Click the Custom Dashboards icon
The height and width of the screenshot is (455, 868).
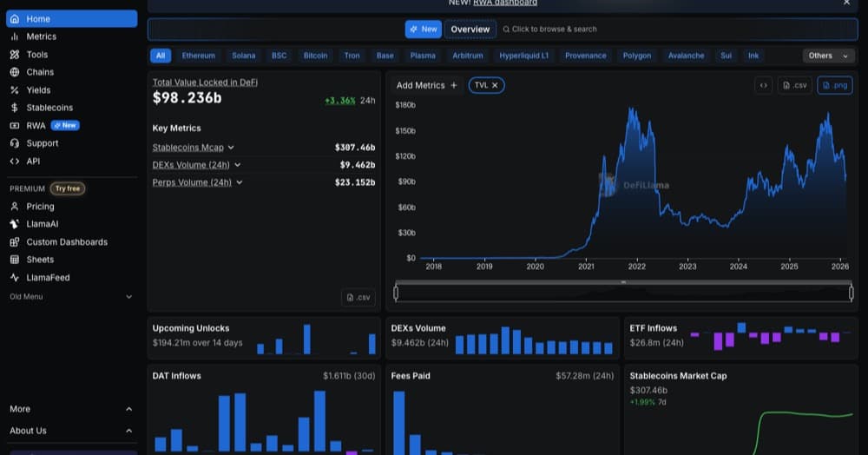coord(15,242)
